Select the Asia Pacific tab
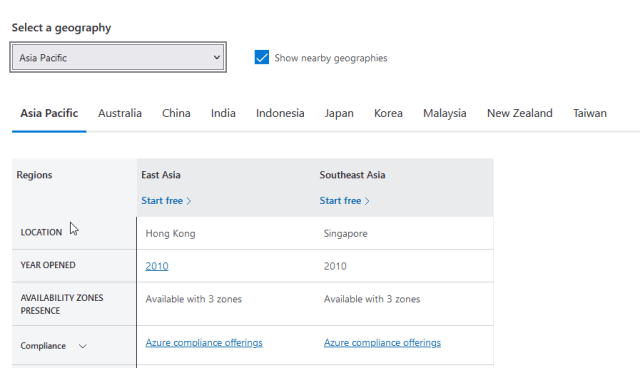The width and height of the screenshot is (640, 368). tap(49, 113)
